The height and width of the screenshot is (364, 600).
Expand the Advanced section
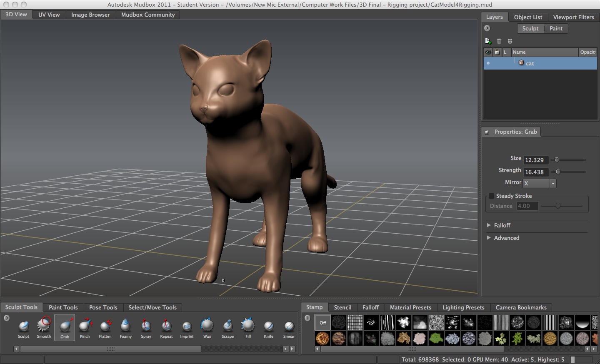(x=489, y=238)
